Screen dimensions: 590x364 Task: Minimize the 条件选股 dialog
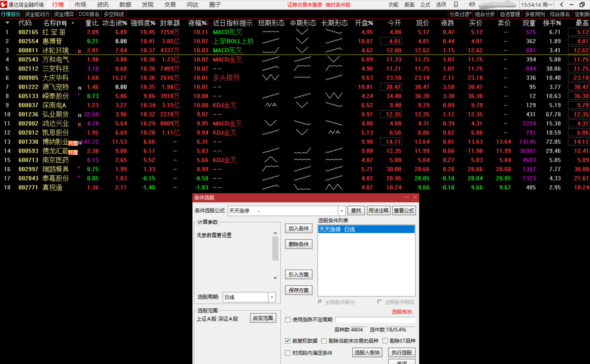407,197
